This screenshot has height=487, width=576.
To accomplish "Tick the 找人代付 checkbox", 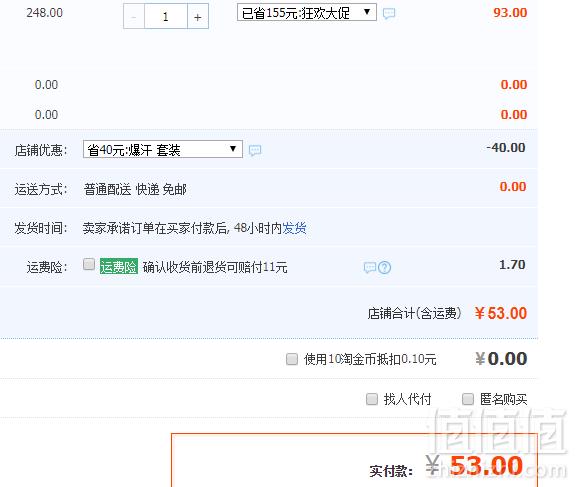I will tap(372, 399).
